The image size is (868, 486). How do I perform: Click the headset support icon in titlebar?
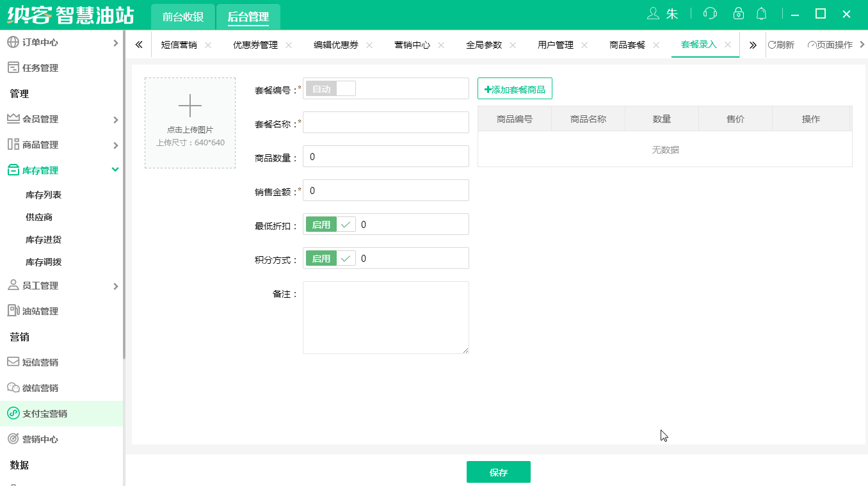pos(711,13)
